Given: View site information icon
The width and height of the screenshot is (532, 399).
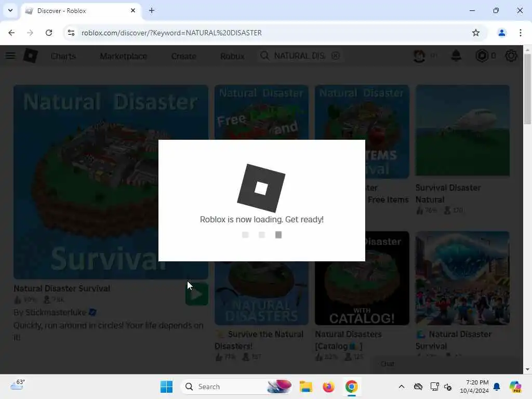Looking at the screenshot, I should click(x=71, y=33).
